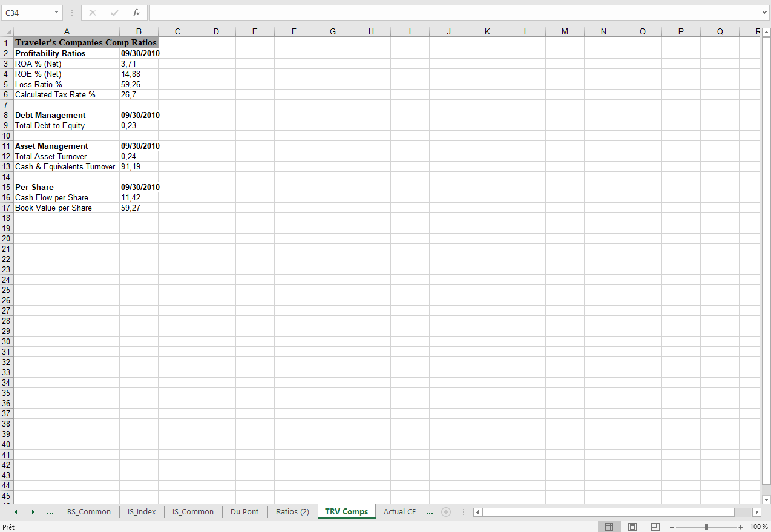This screenshot has height=532, width=771.
Task: Click the Insert Function fx icon
Action: [x=136, y=13]
